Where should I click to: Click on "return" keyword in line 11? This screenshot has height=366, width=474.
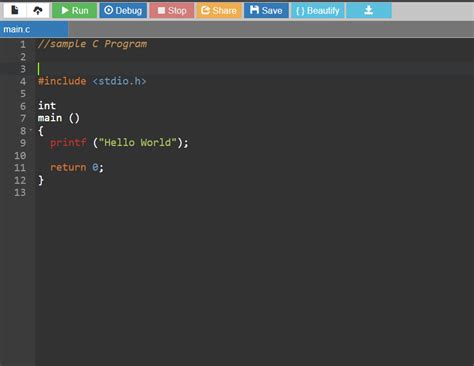pos(68,167)
